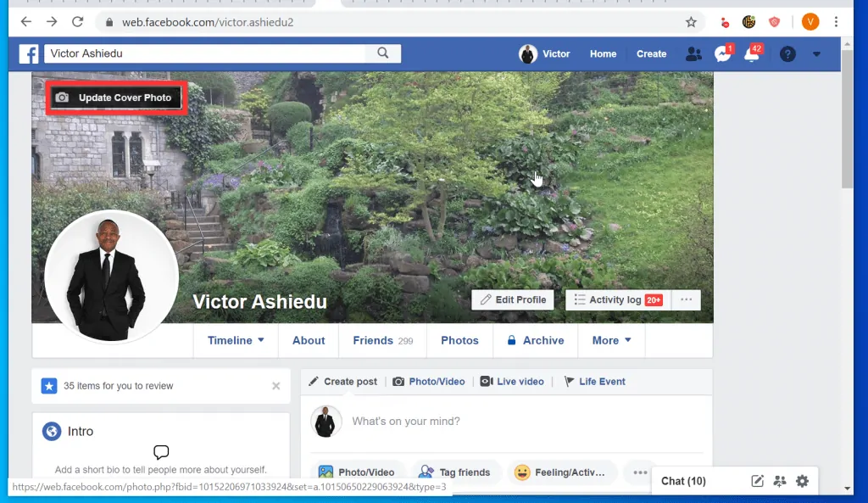Switch to the About tab
Image resolution: width=868 pixels, height=503 pixels.
(309, 340)
